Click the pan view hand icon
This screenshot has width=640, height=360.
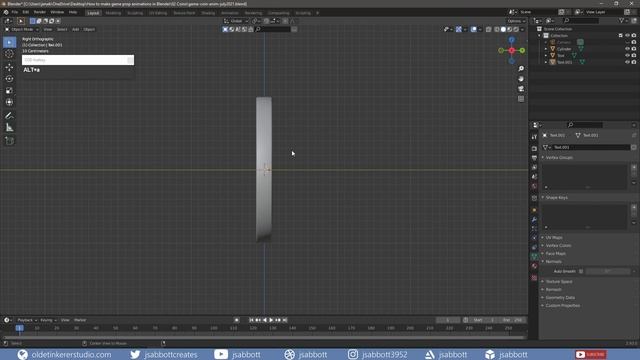coord(521,79)
